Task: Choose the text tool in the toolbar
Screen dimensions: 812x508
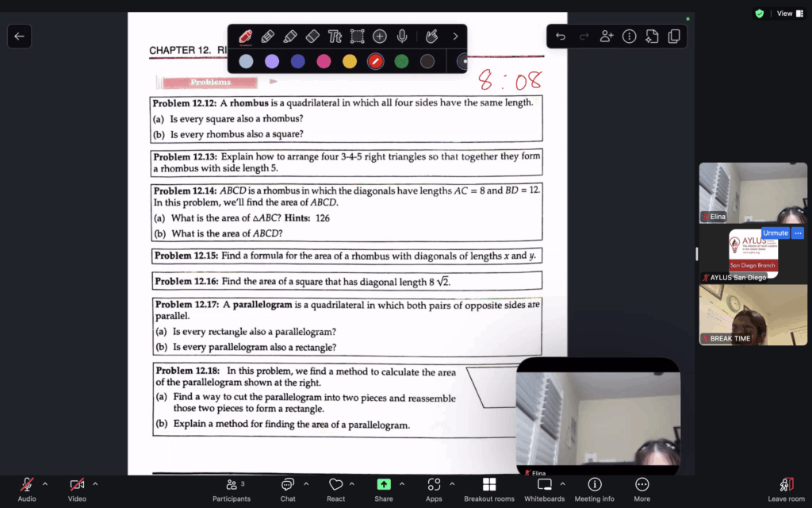Action: pyautogui.click(x=335, y=37)
